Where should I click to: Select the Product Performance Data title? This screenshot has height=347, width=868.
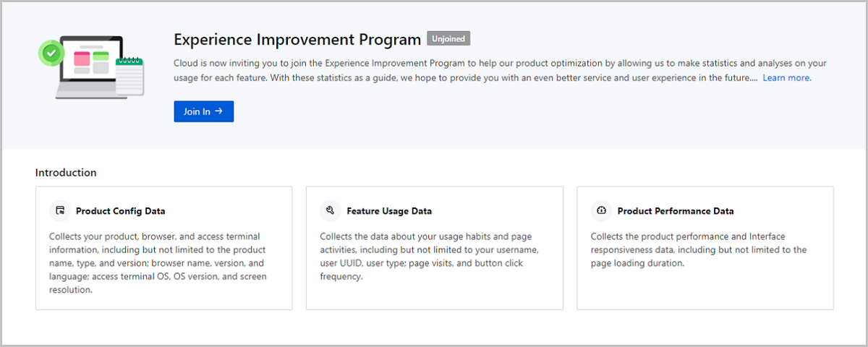coord(675,212)
